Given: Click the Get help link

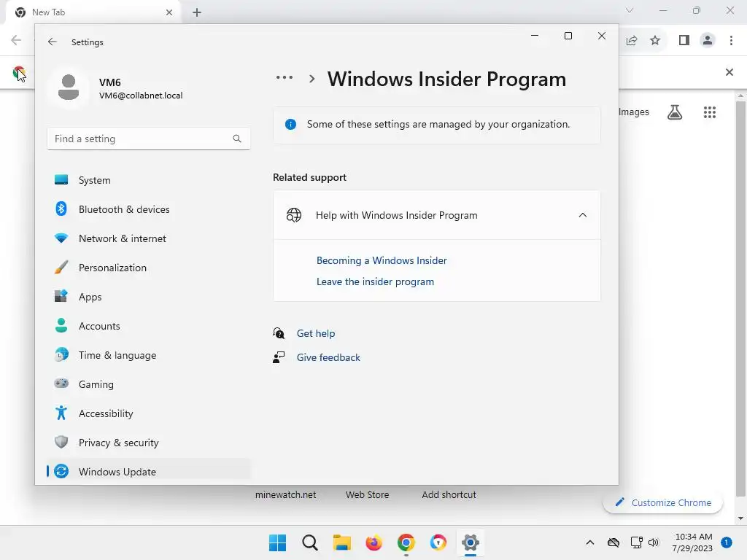Looking at the screenshot, I should (315, 333).
